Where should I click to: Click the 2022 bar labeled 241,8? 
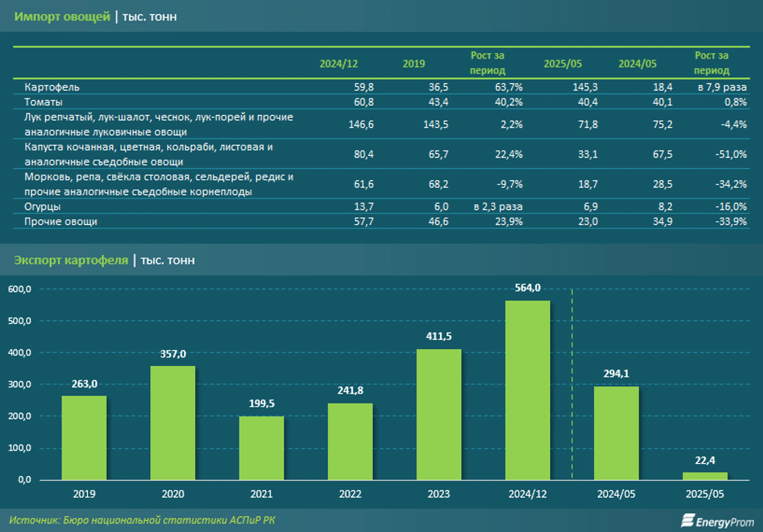[350, 441]
